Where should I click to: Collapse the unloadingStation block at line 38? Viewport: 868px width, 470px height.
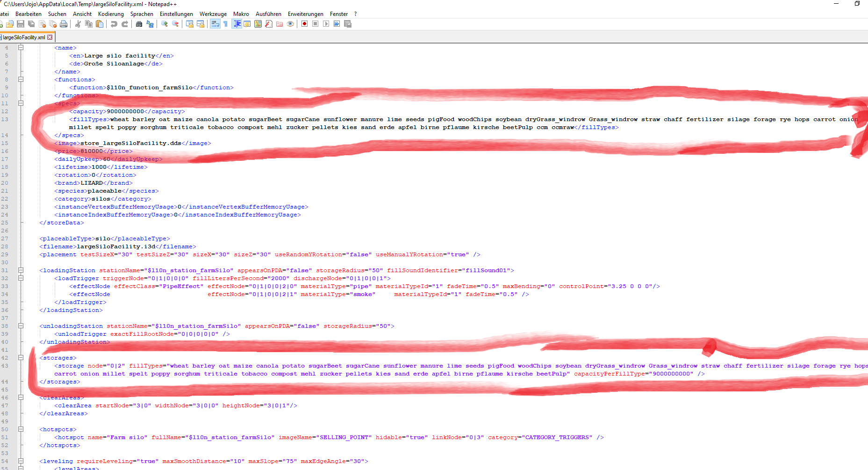pos(21,325)
